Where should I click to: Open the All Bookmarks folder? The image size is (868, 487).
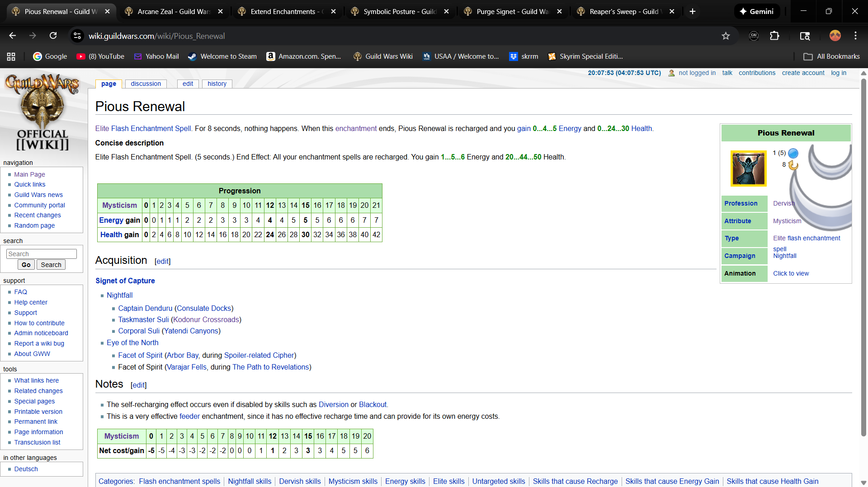(x=832, y=56)
